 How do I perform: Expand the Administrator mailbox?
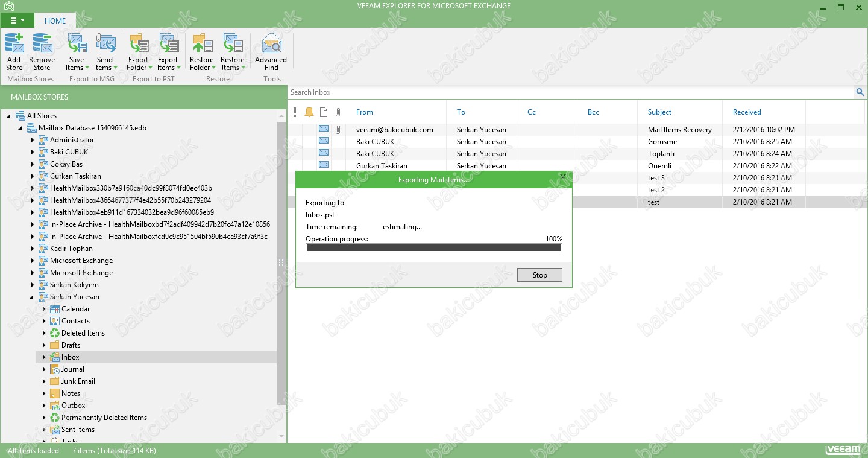[x=33, y=140]
